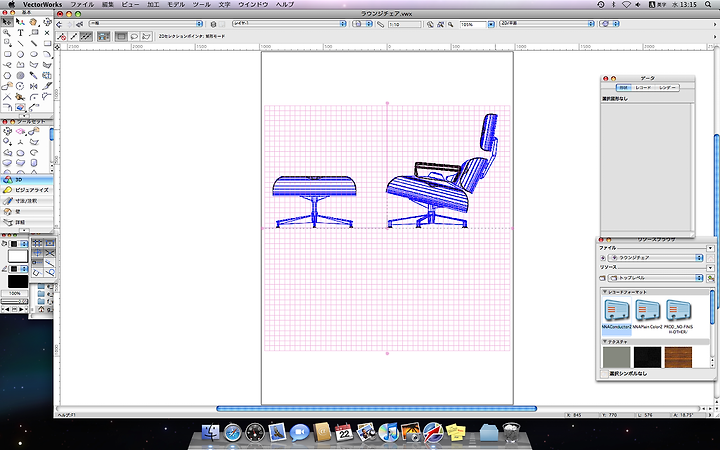Click the Zoom magnifier icon in the view bar
This screenshot has height=450, width=720.
tap(450, 24)
